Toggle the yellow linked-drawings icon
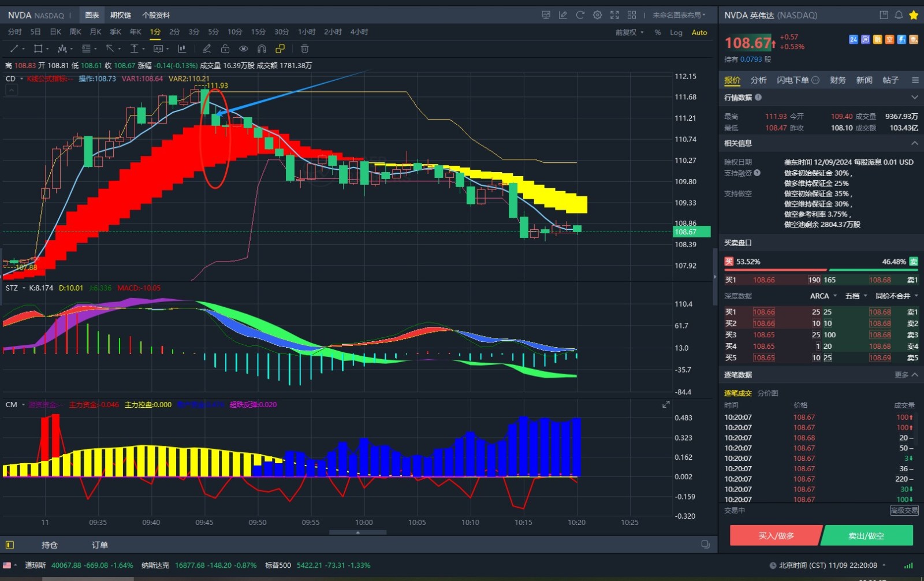 click(280, 49)
